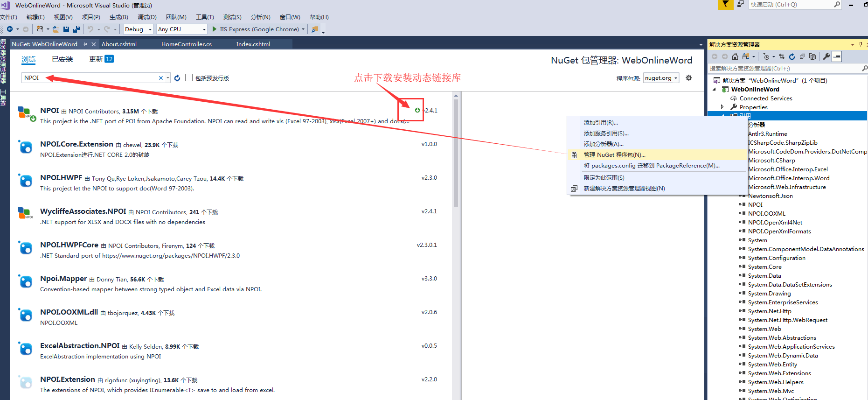Open the NuGet search history dropdown arrow
Viewport: 868px width, 400px height.
pyautogui.click(x=168, y=78)
